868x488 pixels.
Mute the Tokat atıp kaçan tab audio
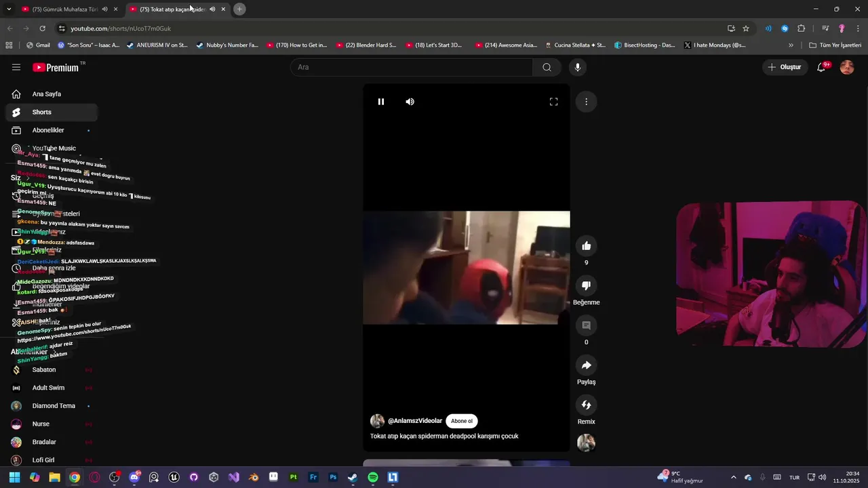[x=212, y=9]
